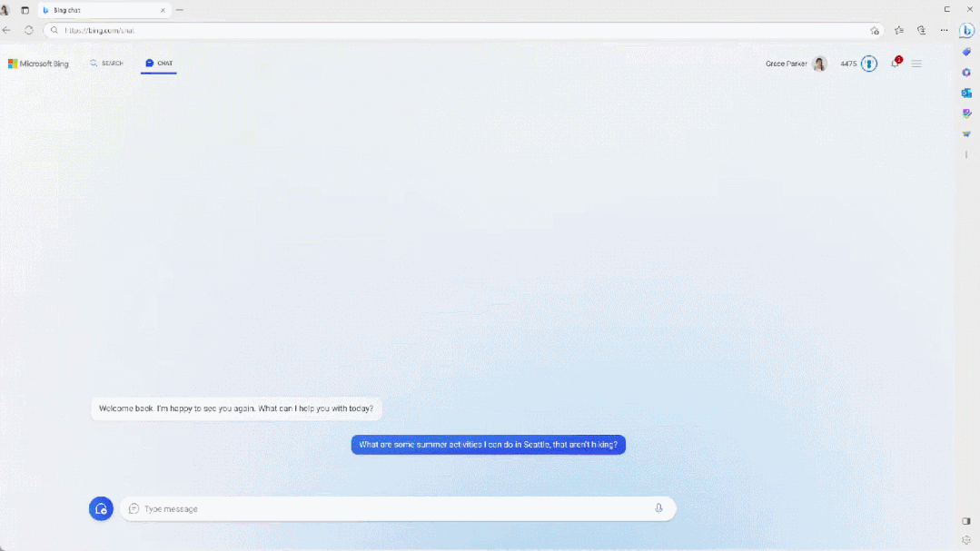980x551 pixels.
Task: Reload the page with the refresh icon
Action: tap(29, 30)
